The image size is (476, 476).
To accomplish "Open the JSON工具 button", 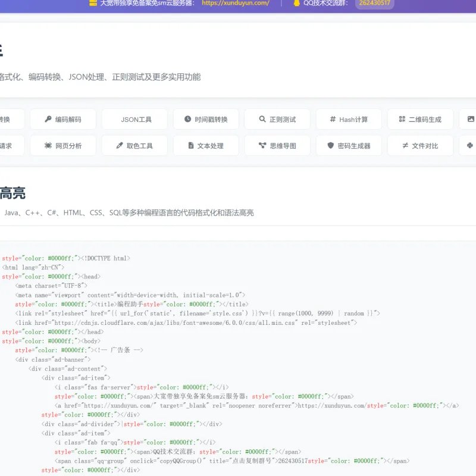I will point(134,120).
